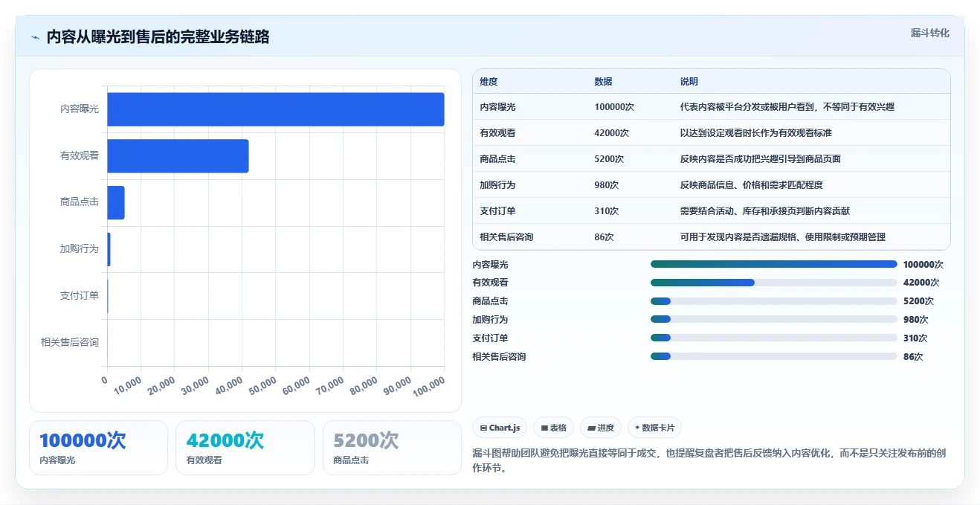
Task: Click the 进度 tag chip
Action: 601,428
